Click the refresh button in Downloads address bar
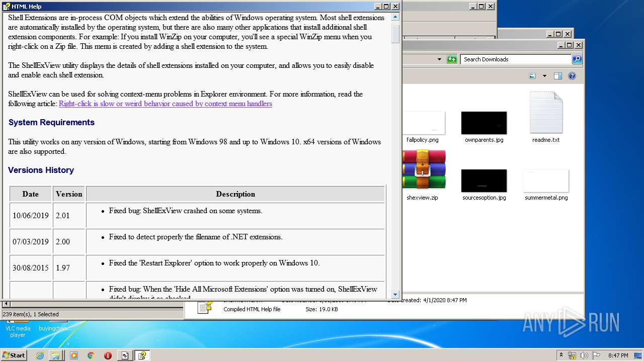This screenshot has width=644, height=362. [452, 59]
